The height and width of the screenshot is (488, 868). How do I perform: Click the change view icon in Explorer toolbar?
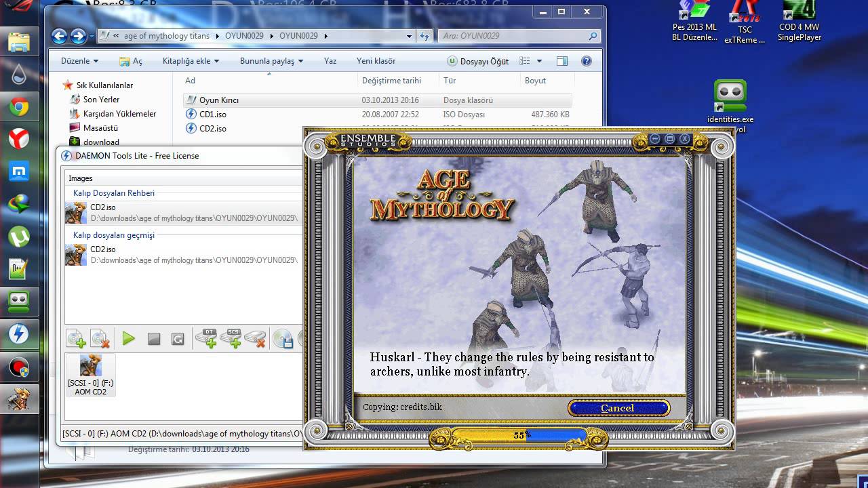click(x=525, y=61)
